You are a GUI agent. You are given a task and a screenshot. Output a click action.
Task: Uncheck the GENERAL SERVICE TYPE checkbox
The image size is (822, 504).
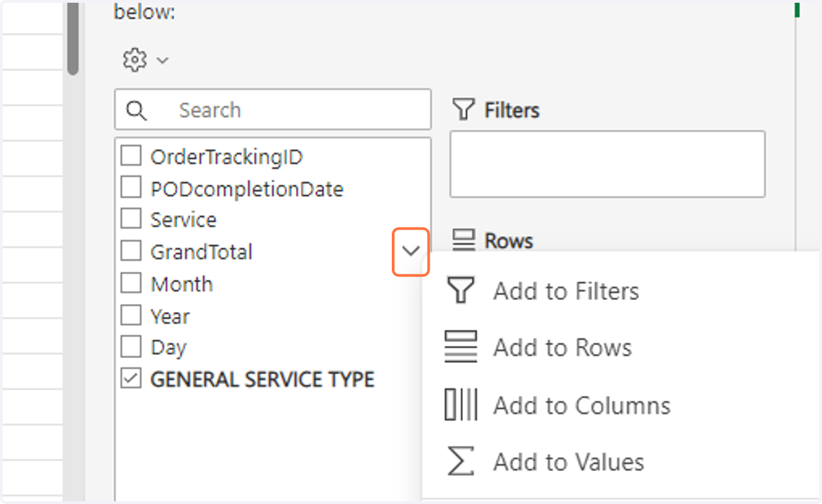coord(130,379)
